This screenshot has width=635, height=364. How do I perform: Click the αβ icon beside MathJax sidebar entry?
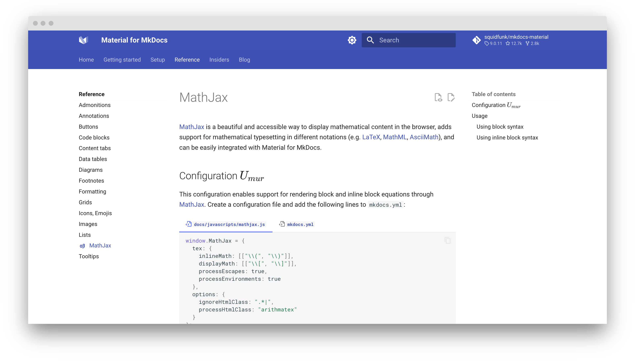point(82,246)
